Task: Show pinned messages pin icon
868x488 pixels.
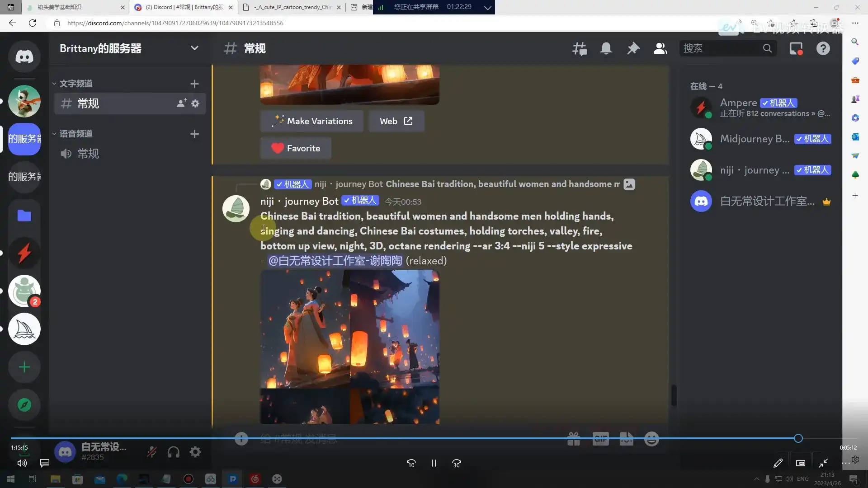Action: tap(633, 48)
